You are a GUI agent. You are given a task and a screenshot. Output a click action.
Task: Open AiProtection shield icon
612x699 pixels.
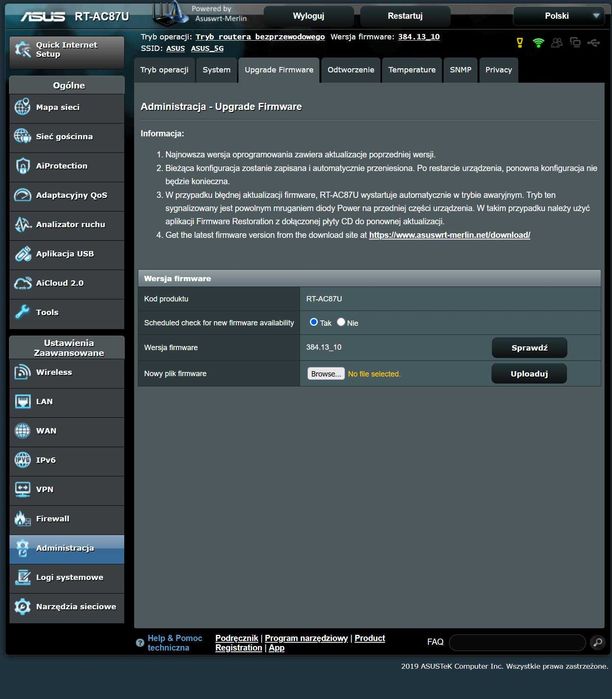[x=22, y=165]
